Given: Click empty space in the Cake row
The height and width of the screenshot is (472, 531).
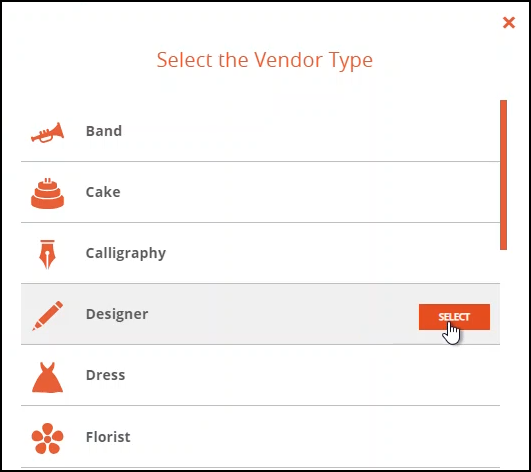Looking at the screenshot, I should (305, 192).
